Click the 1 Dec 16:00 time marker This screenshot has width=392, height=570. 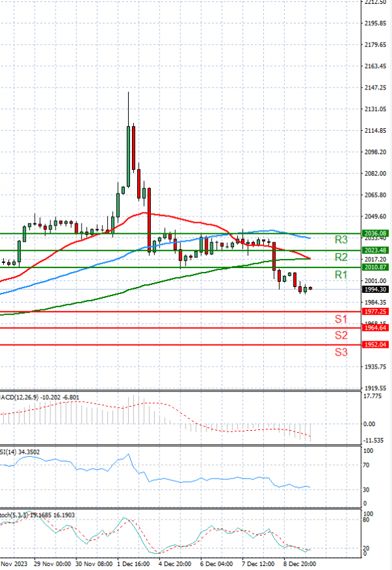click(x=134, y=563)
